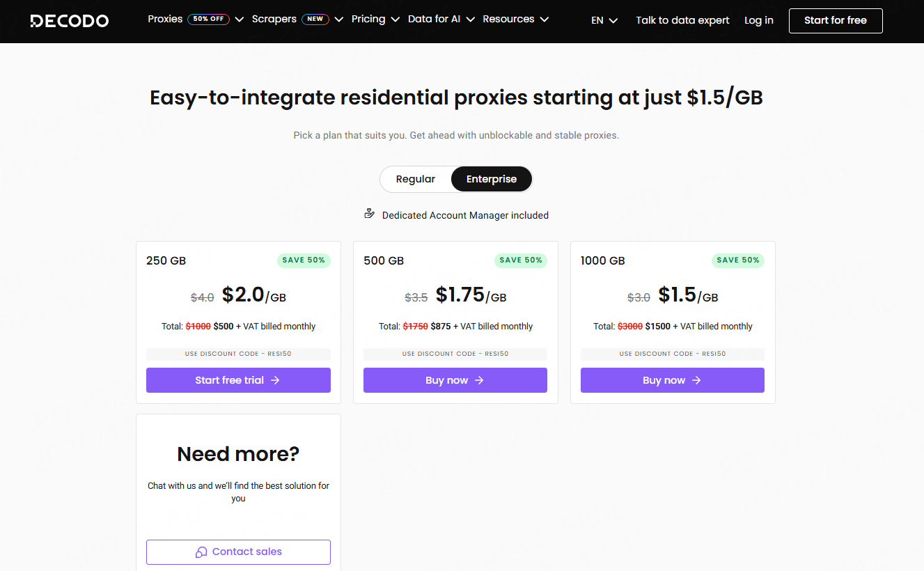Open the Pricing dropdown menu

[x=375, y=19]
